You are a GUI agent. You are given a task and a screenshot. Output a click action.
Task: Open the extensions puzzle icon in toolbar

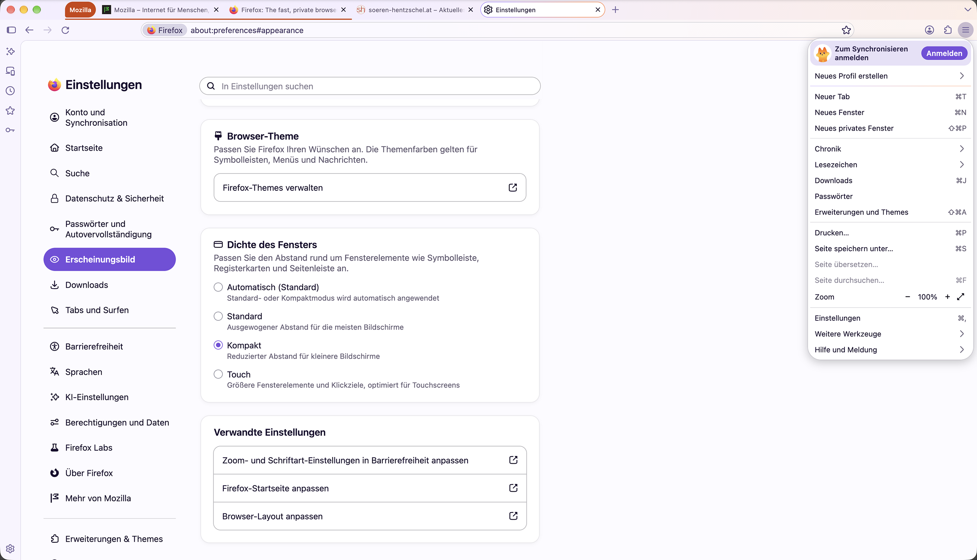pos(948,30)
